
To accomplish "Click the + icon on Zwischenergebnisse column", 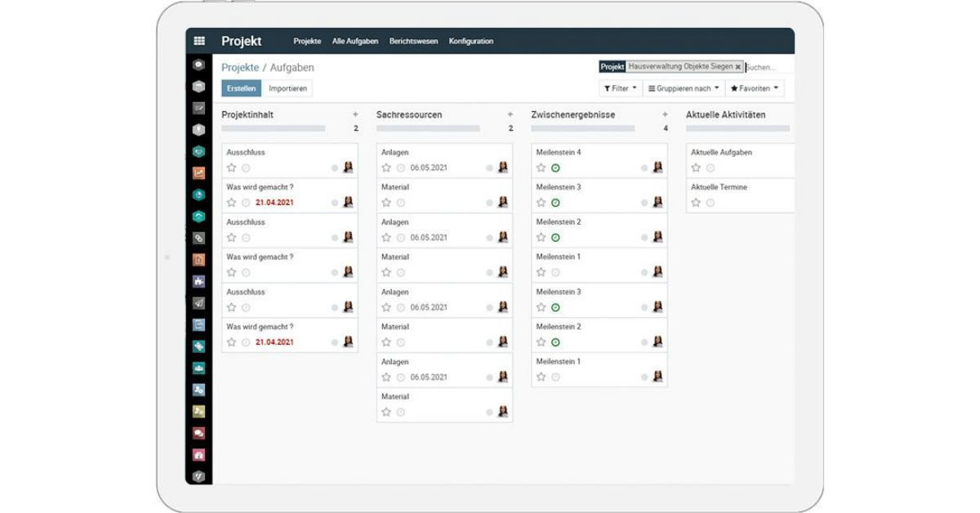I will click(665, 115).
